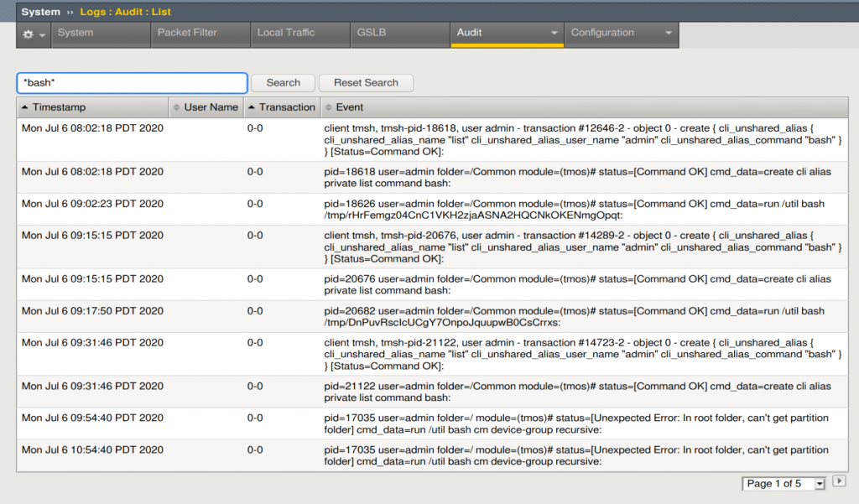The image size is (859, 504).
Task: Click event with transaction #12646-2
Action: 583,140
